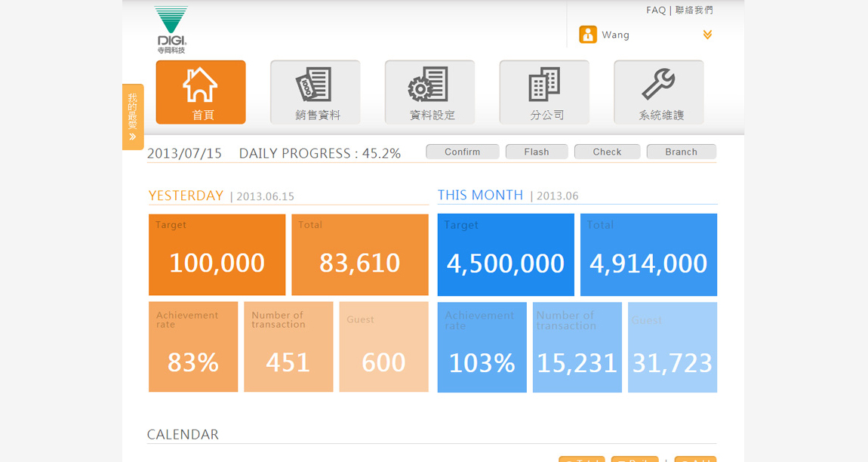
Task: Select this month's Guest 31,723 tile
Action: 673,347
